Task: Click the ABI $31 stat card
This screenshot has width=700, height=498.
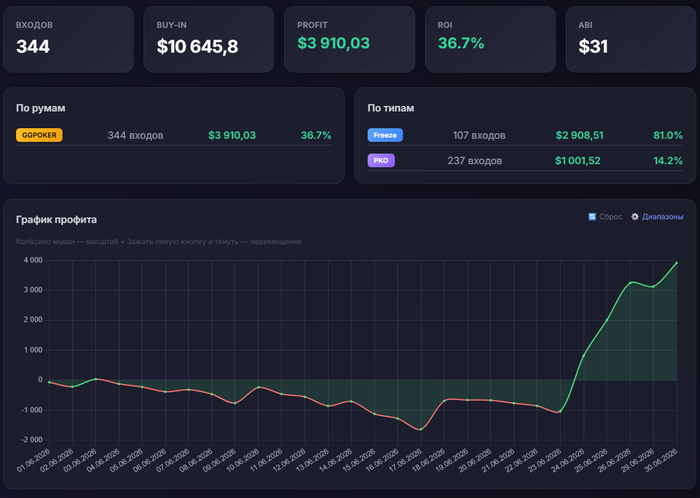Action: click(630, 39)
